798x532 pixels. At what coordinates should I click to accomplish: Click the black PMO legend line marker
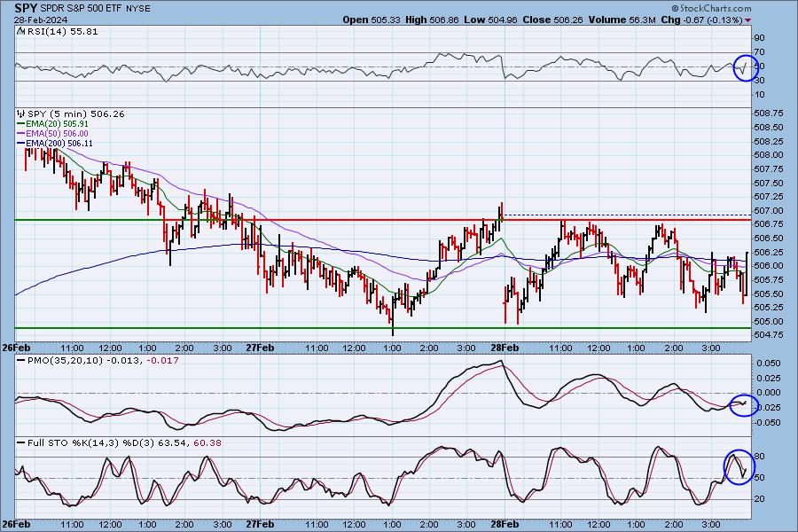click(21, 360)
